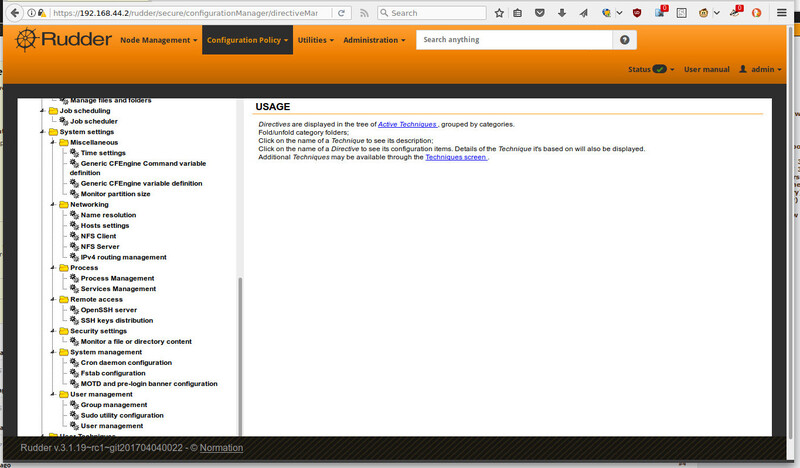Bookmark this page with the star icon
The image size is (800, 468).
pyautogui.click(x=499, y=13)
